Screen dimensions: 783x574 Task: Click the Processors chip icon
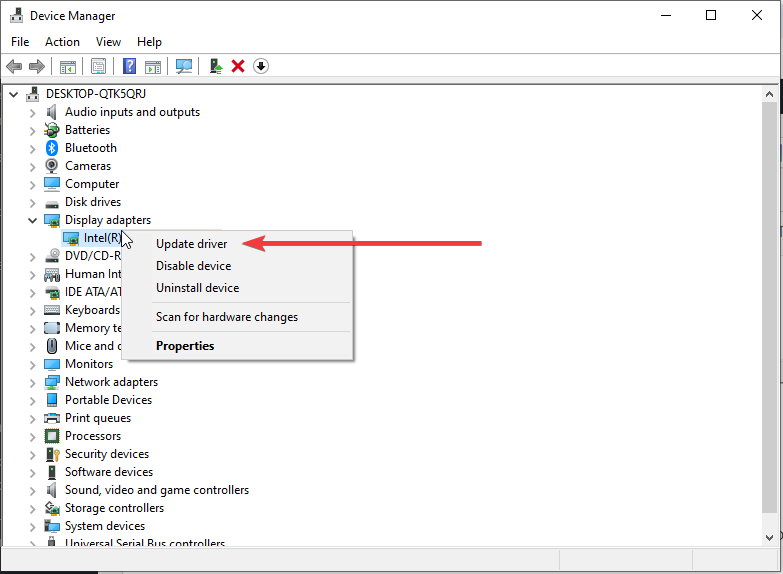52,436
